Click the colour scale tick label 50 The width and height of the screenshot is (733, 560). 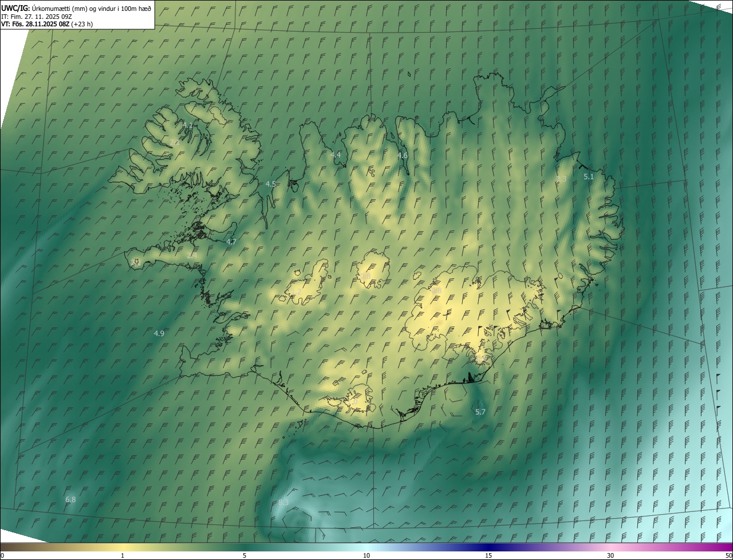728,555
